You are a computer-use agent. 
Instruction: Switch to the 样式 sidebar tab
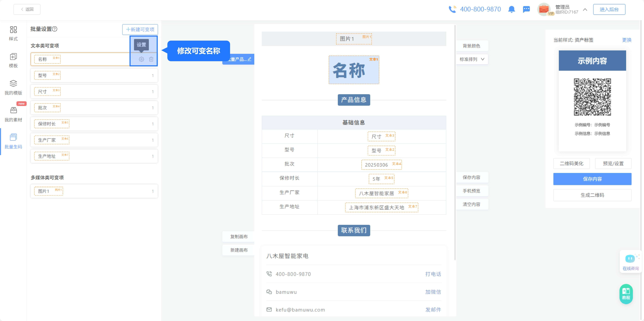click(x=13, y=33)
